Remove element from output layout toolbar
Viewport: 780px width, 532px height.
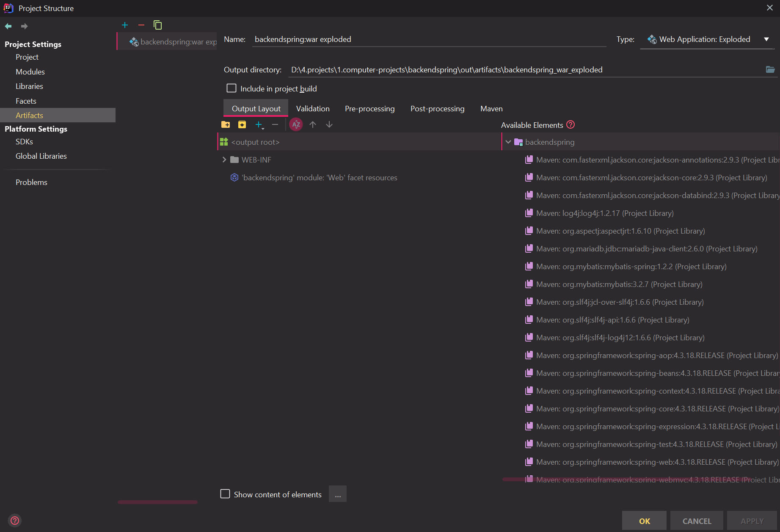[x=275, y=124]
